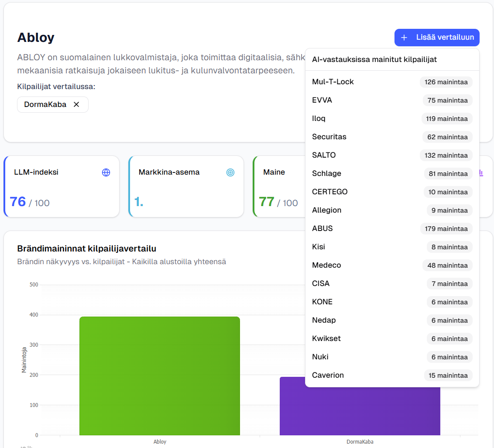Add Securitas from the mentioned competitors
Image resolution: width=494 pixels, height=448 pixels.
(329, 137)
